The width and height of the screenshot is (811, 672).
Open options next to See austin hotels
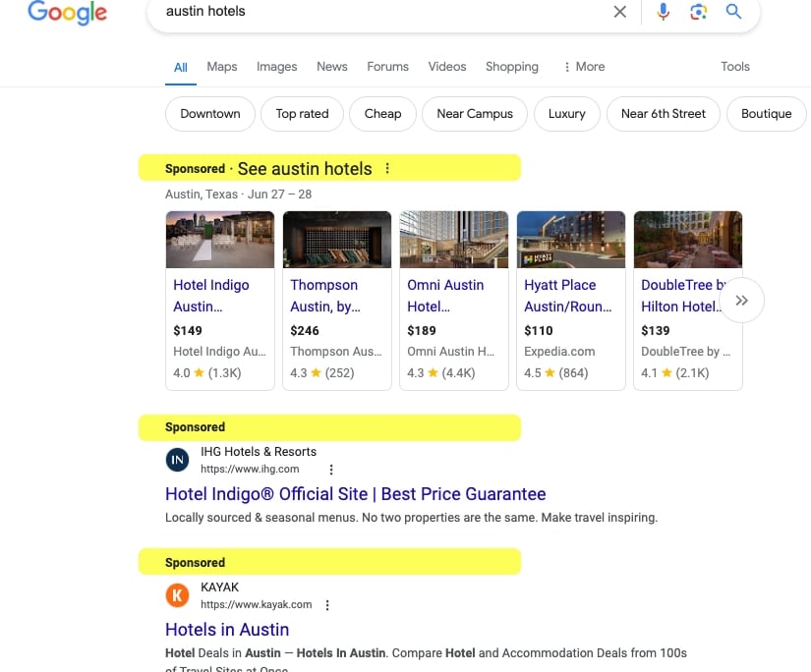click(387, 169)
